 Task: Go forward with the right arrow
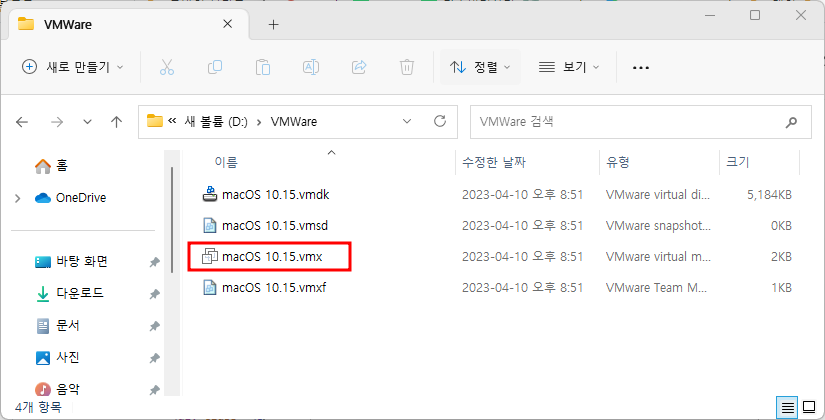tap(57, 122)
